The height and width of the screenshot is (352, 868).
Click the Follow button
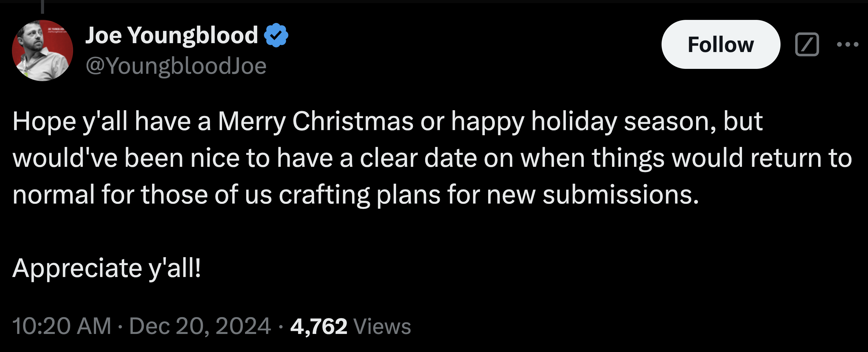click(x=720, y=44)
